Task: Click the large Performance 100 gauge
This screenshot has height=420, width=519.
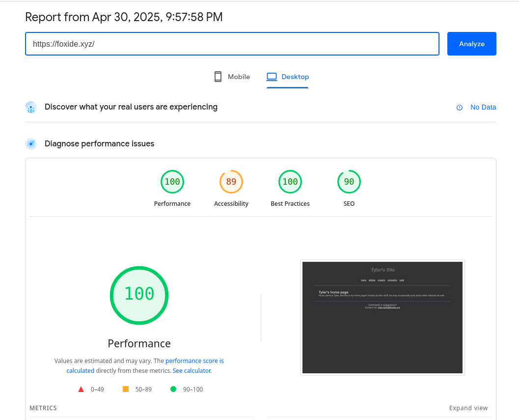Action: [x=139, y=295]
